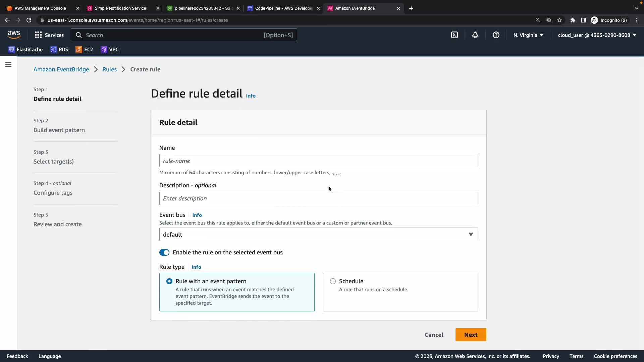Open the notifications bell
The width and height of the screenshot is (644, 362).
(475, 35)
